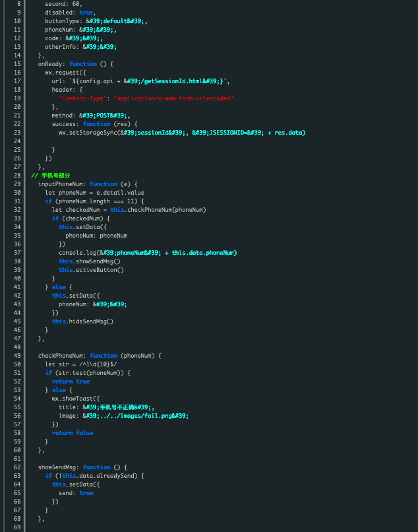Click line number 62 in the gutter

point(16,467)
